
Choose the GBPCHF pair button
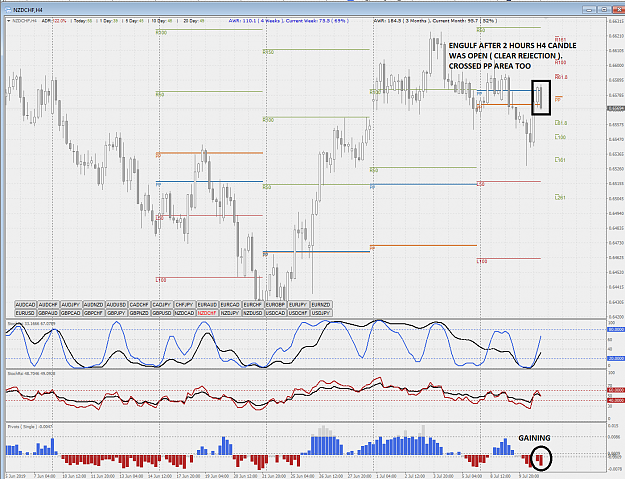tap(94, 313)
